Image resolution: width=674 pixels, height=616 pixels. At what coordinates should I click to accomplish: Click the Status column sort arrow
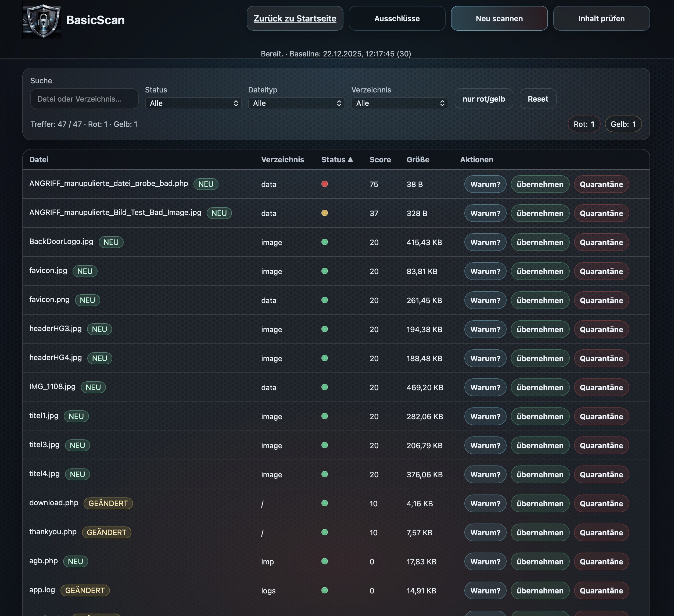(350, 160)
